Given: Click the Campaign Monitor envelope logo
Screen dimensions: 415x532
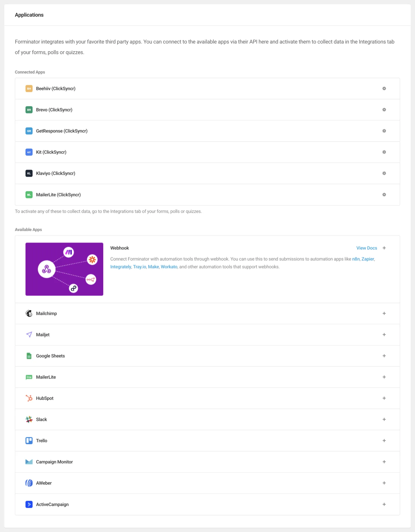Looking at the screenshot, I should click(29, 462).
